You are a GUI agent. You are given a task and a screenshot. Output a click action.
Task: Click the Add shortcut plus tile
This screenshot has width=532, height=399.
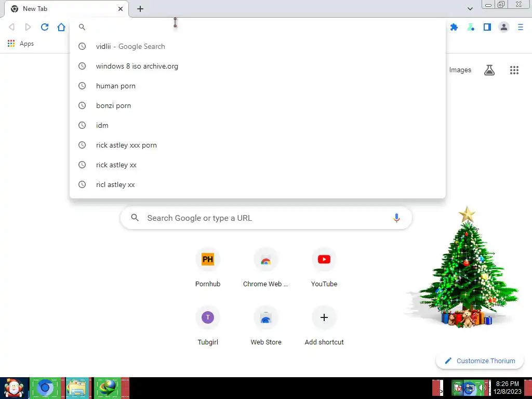pos(324,326)
